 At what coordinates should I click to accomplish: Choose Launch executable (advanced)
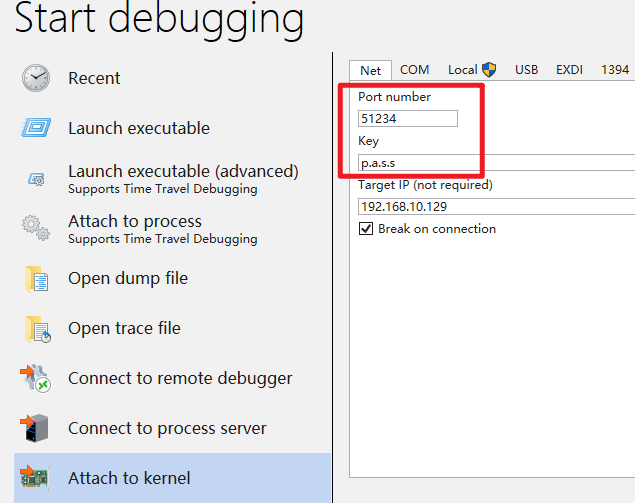click(173, 179)
